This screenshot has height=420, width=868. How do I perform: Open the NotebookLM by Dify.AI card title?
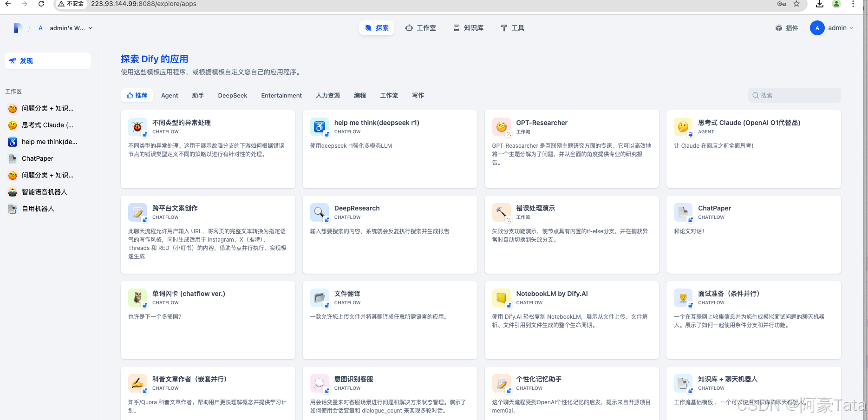coord(552,294)
